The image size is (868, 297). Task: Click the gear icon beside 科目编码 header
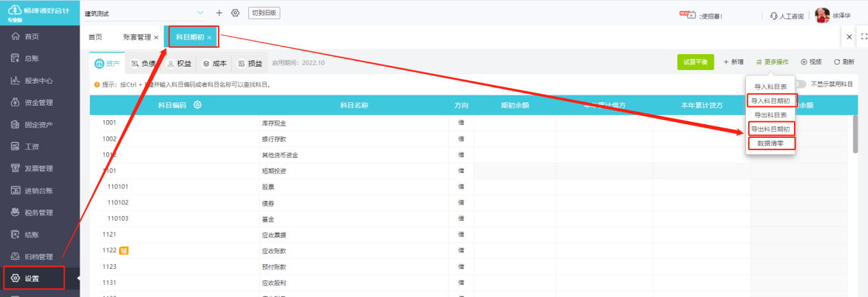197,105
